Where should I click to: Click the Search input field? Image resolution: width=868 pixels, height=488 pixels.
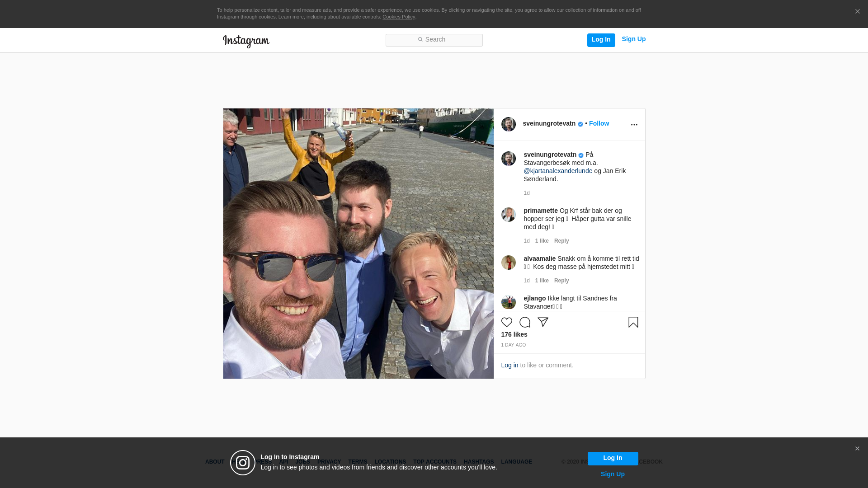(x=434, y=40)
